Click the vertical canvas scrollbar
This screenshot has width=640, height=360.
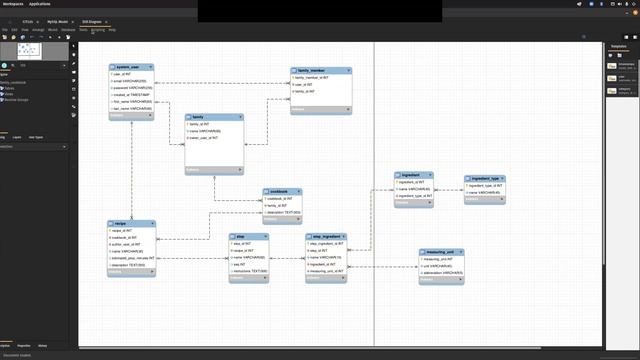(x=604, y=153)
